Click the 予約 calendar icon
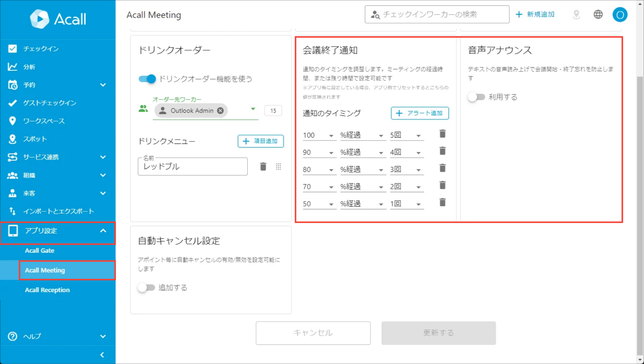 pyautogui.click(x=12, y=85)
